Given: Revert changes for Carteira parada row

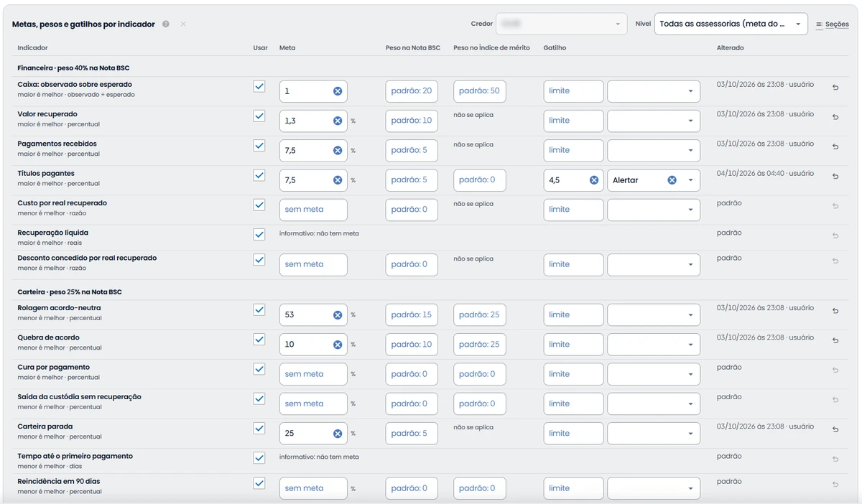Looking at the screenshot, I should 835,429.
